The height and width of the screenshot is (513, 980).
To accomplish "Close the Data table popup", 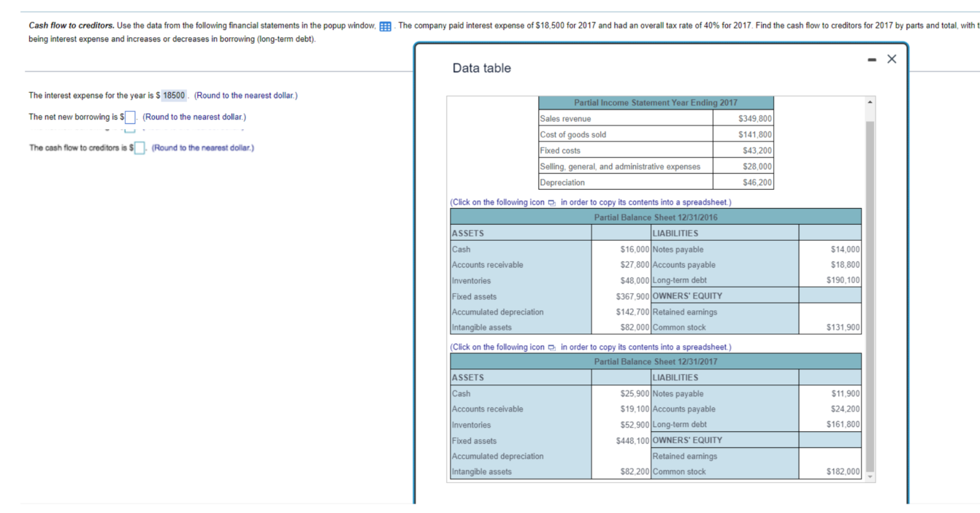I will pyautogui.click(x=891, y=59).
